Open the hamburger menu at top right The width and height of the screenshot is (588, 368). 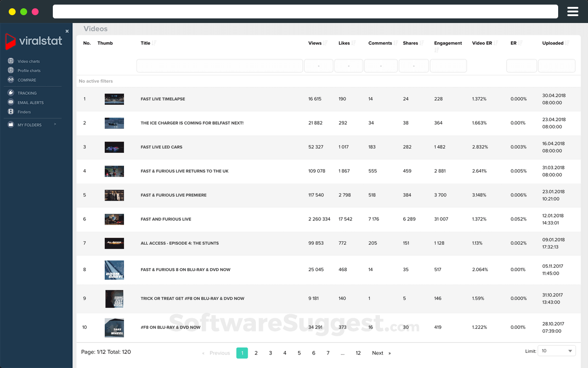(572, 11)
